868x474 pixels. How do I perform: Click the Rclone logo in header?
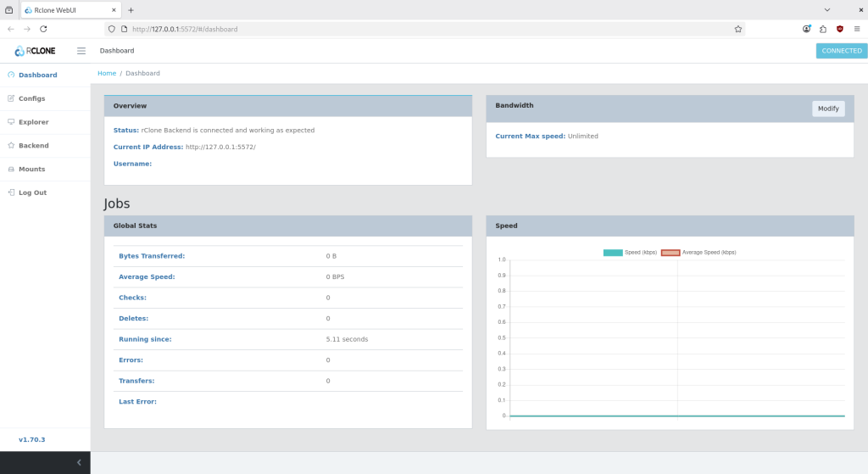coord(36,51)
